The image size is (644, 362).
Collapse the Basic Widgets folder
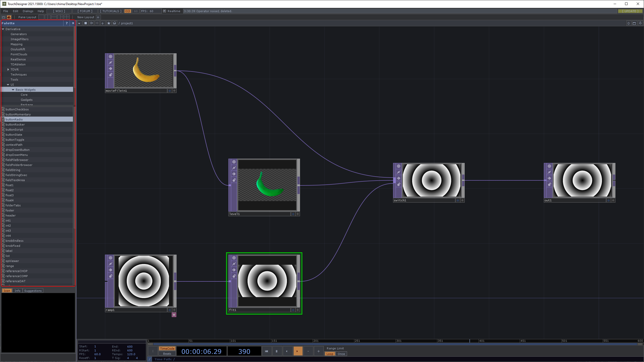pyautogui.click(x=13, y=90)
